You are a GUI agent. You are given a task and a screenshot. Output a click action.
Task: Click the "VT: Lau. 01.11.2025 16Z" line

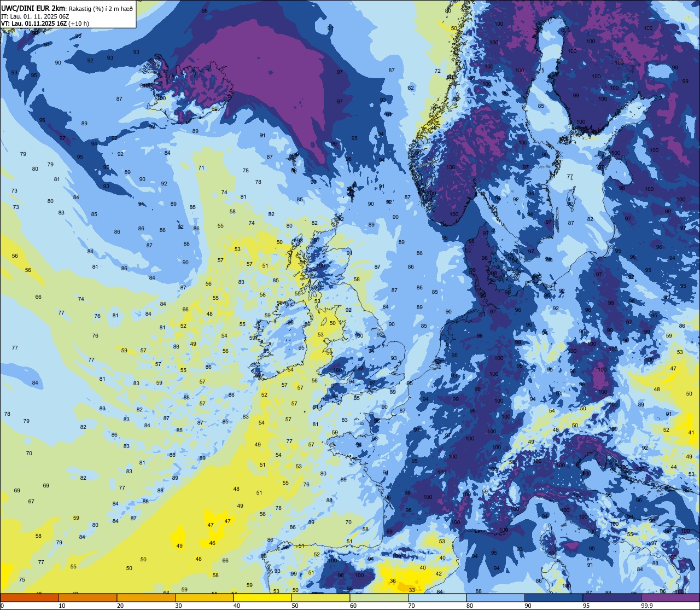pos(34,24)
